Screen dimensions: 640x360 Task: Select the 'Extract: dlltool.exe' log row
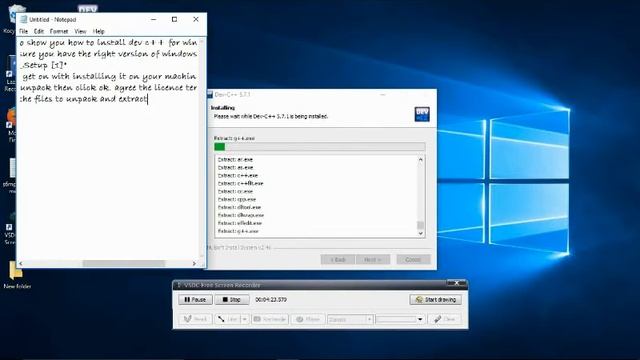(x=239, y=207)
